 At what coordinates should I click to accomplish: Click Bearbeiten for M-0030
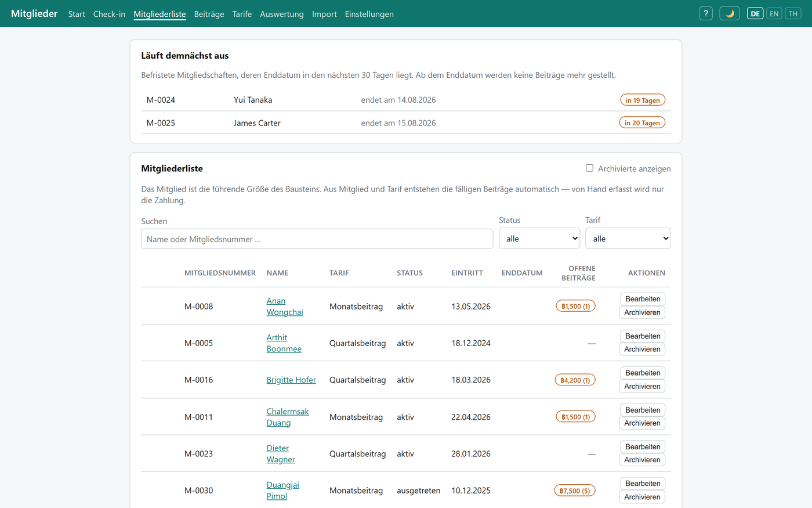643,484
